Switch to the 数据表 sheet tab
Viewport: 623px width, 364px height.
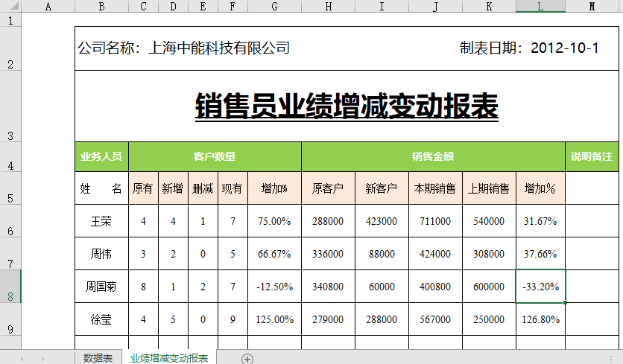coord(98,358)
